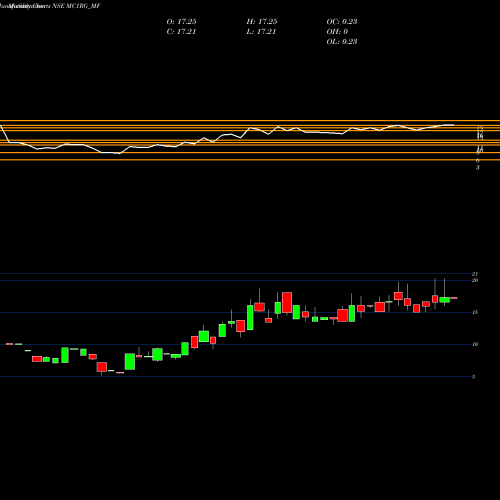
Task: Click the tallest red candlestick near the 20 line
Action: click(x=287, y=302)
